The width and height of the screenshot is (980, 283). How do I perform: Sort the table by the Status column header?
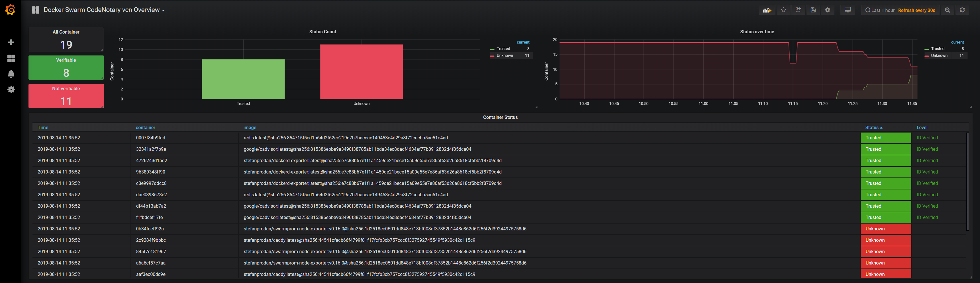[873, 128]
